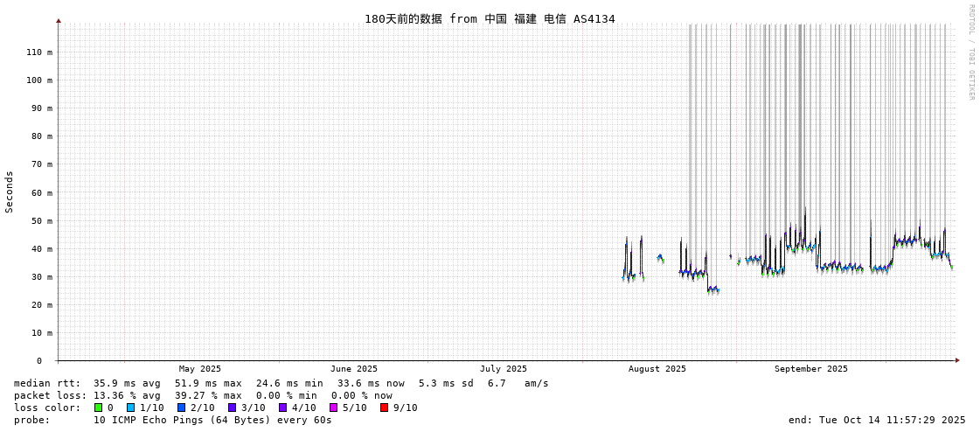Click the red arrow at right end of X axis
This screenshot has width=980, height=432.
957,360
